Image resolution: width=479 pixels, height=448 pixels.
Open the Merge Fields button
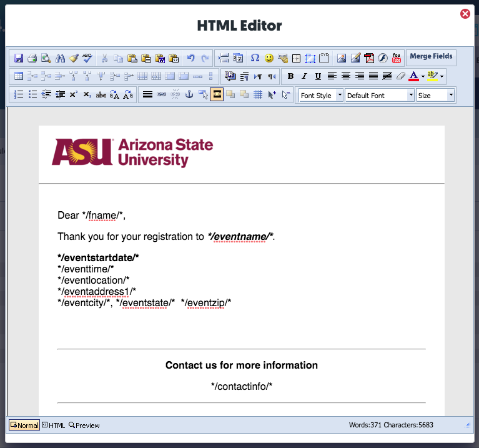tap(431, 56)
